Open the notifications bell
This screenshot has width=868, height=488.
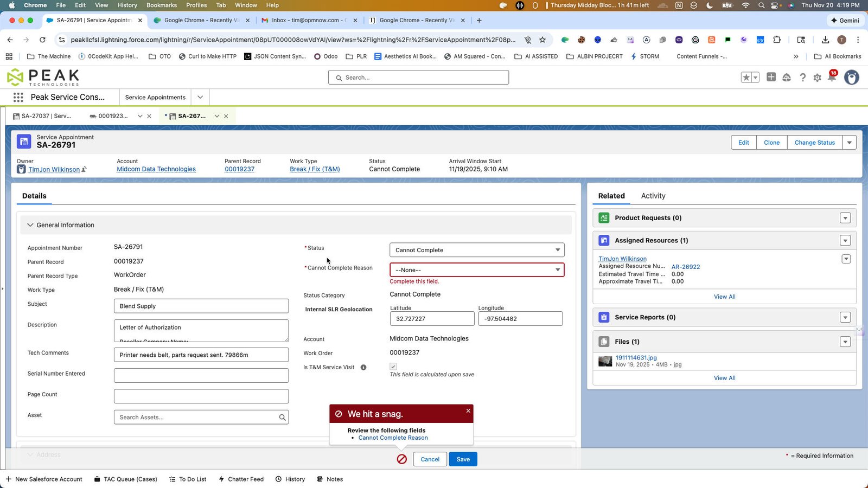pos(832,76)
